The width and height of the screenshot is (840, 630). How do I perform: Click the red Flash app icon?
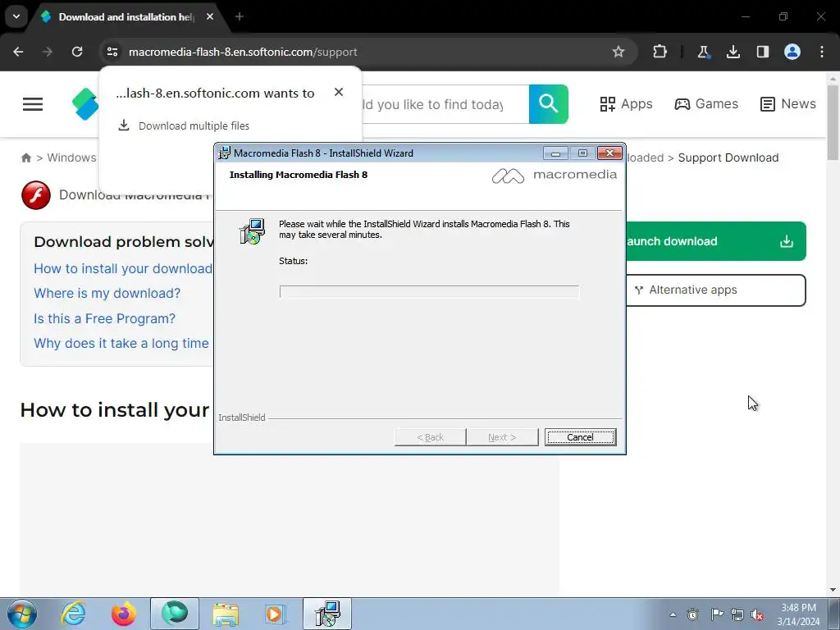coord(36,195)
